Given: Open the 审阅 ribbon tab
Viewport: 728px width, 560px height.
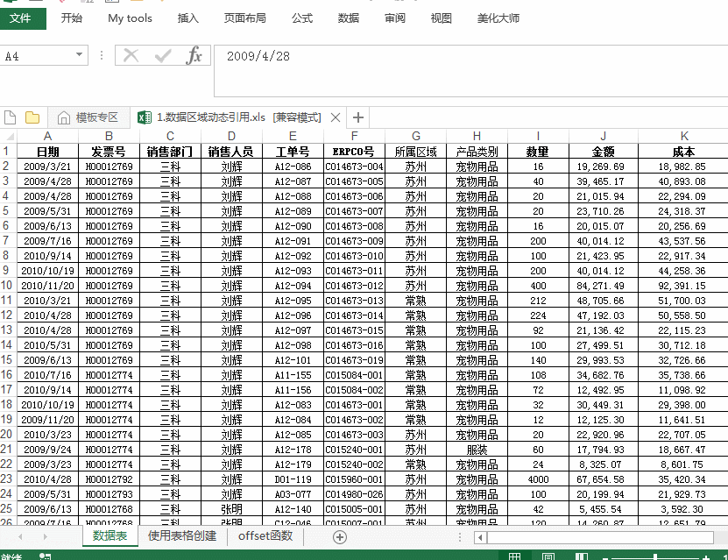Looking at the screenshot, I should tap(395, 18).
